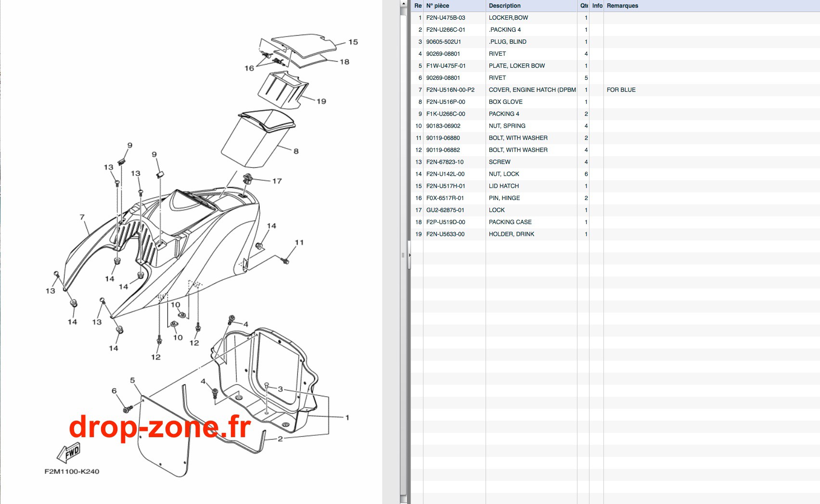
Task: Click the FWD direction arrow icon
Action: tap(69, 452)
